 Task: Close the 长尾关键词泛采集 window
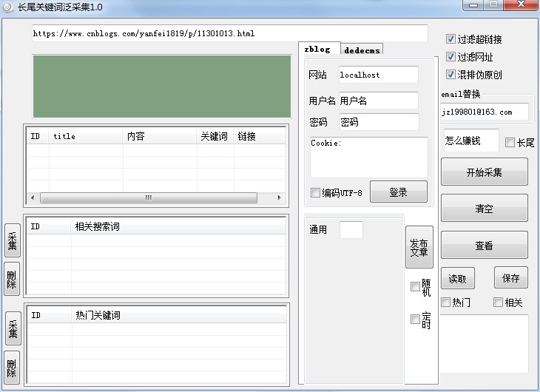pyautogui.click(x=521, y=5)
